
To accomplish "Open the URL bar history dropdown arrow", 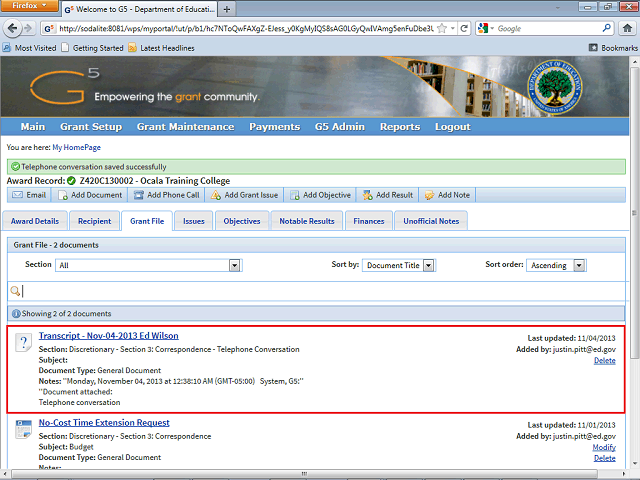I will (x=453, y=28).
